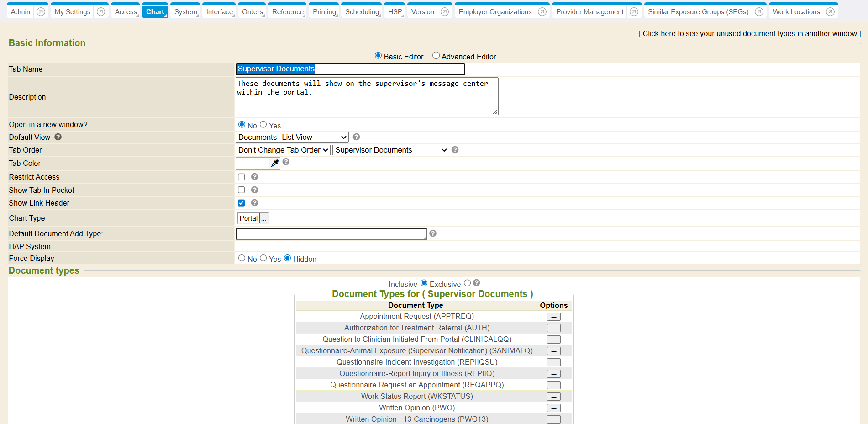Uncheck the Show Link Header checkbox
This screenshot has width=868, height=424.
[242, 203]
